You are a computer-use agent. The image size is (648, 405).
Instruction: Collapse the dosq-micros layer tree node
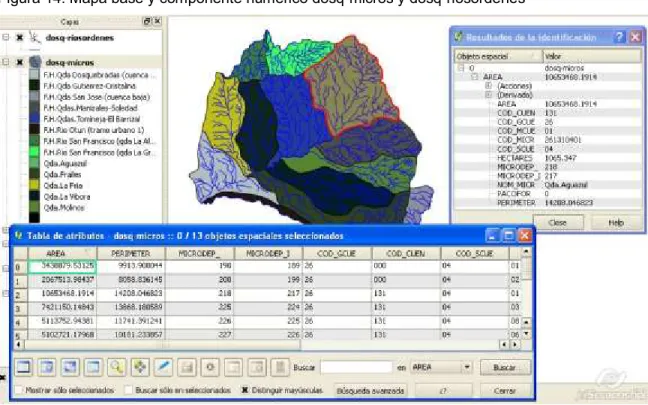(5, 62)
